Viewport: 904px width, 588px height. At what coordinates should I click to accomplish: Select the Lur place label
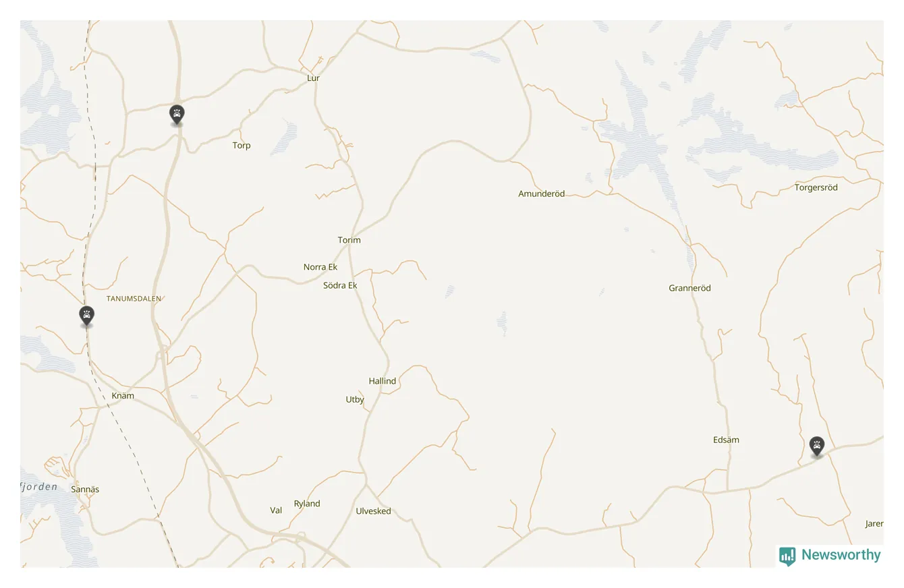click(x=313, y=78)
